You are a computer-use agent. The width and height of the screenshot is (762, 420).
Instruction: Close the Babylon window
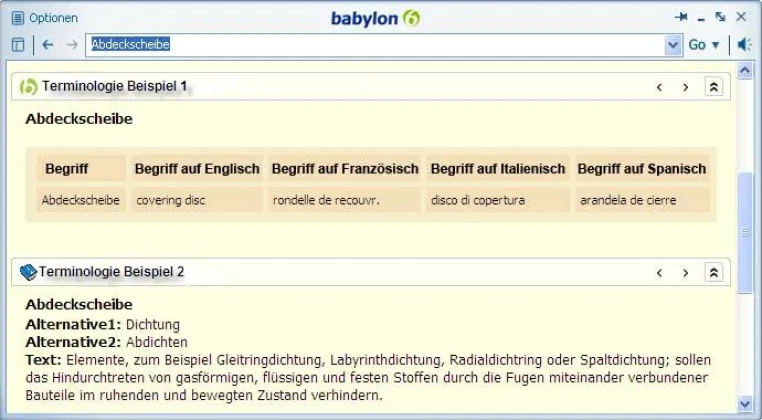(741, 17)
